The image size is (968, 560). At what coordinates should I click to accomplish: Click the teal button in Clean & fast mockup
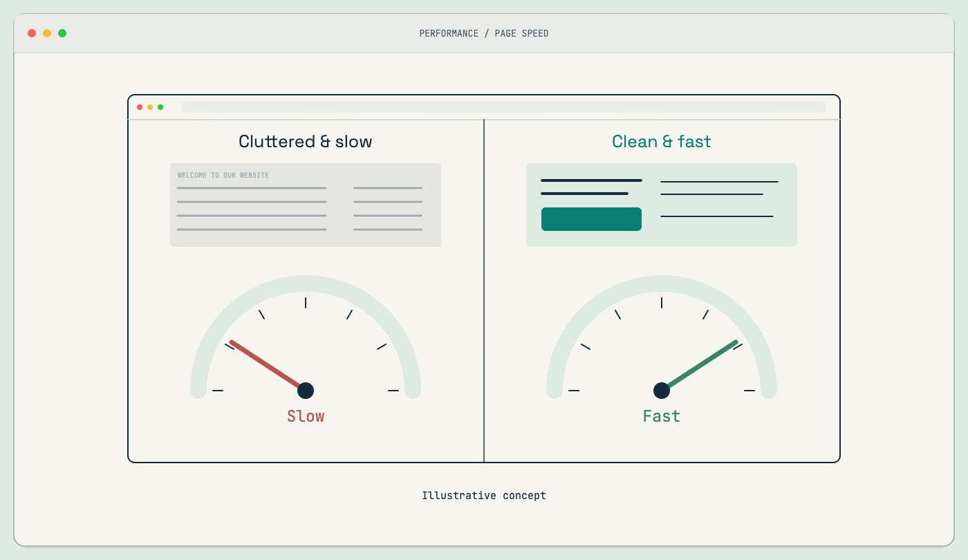tap(591, 219)
